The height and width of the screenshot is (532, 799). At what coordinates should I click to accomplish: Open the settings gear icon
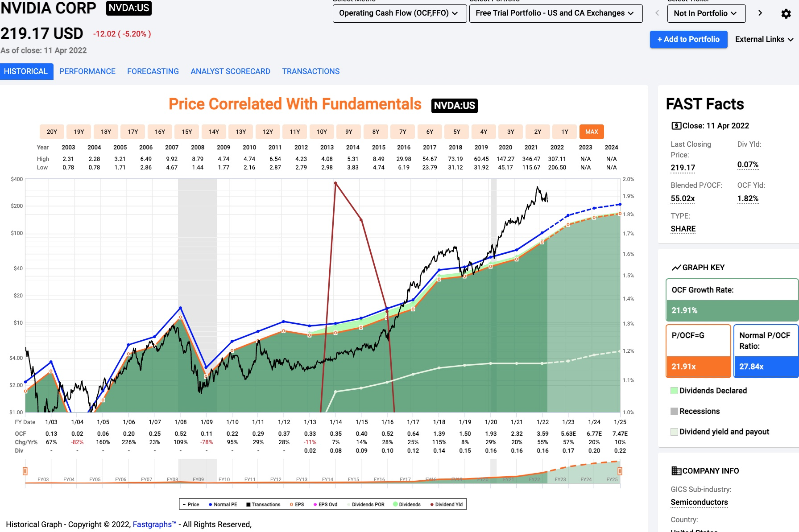pyautogui.click(x=786, y=14)
